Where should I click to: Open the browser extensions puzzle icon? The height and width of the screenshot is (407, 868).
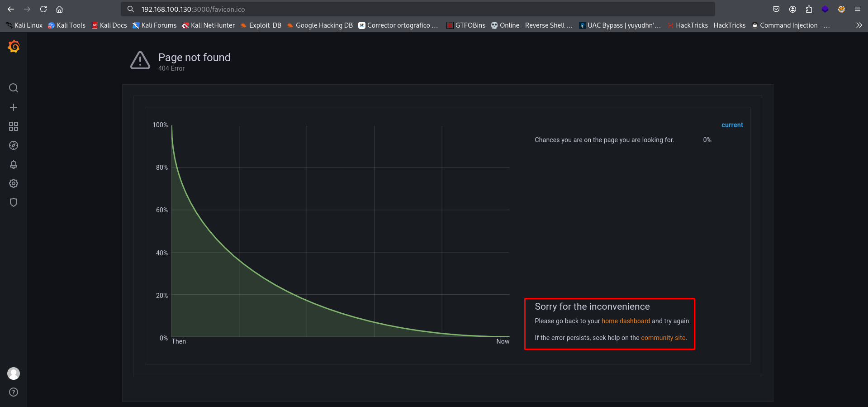[809, 9]
